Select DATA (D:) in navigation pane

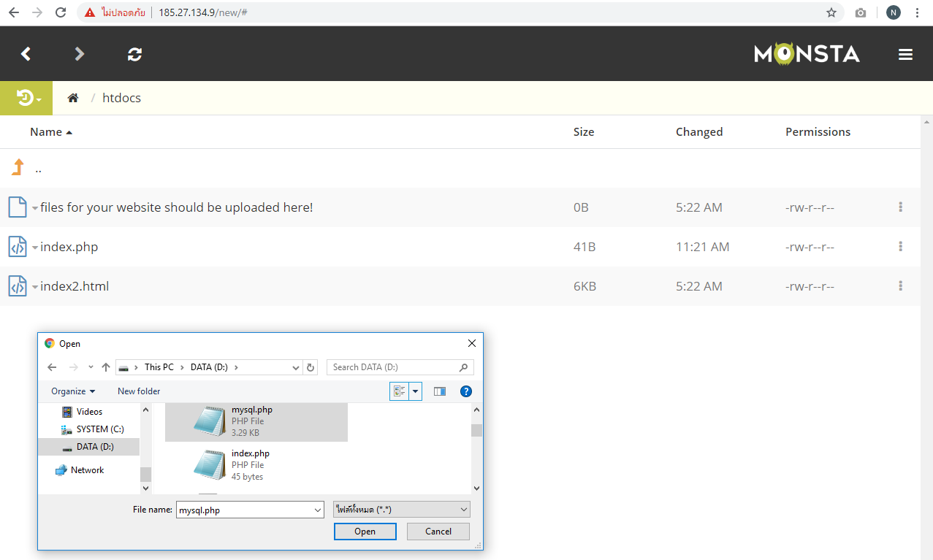click(x=94, y=447)
